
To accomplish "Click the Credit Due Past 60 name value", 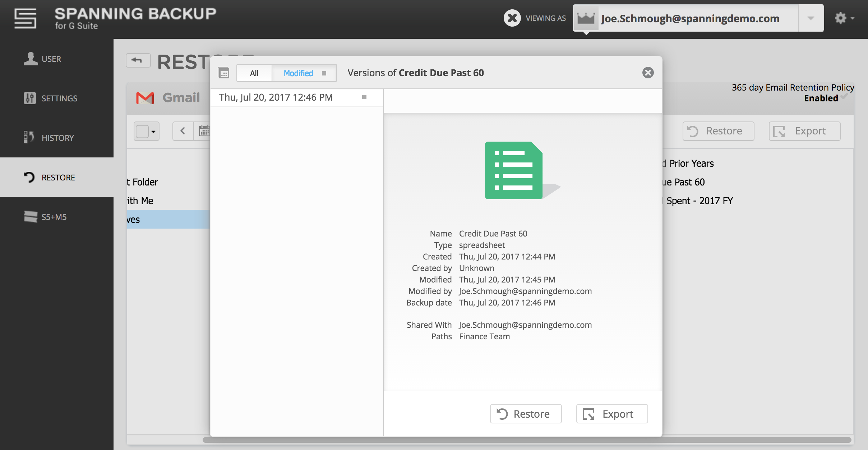I will 493,234.
